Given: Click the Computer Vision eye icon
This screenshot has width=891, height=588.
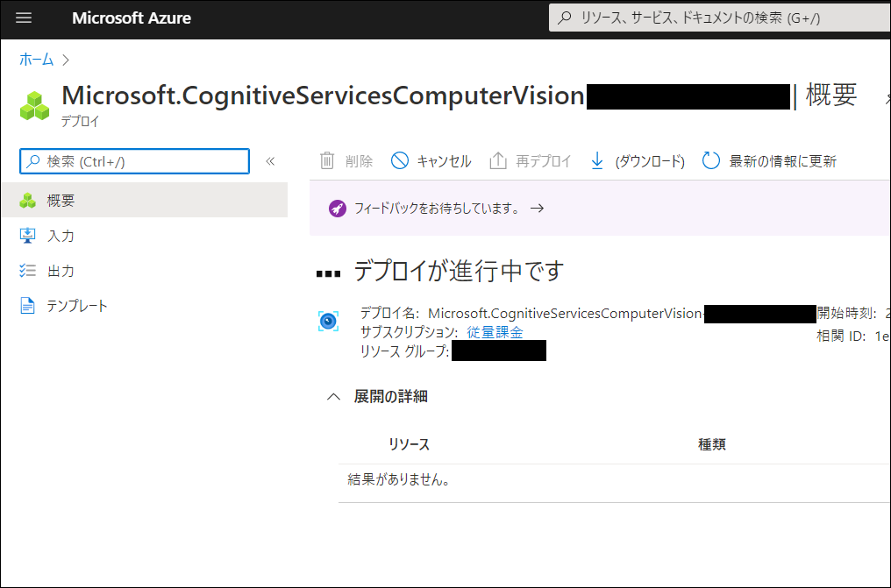Looking at the screenshot, I should coord(329,322).
